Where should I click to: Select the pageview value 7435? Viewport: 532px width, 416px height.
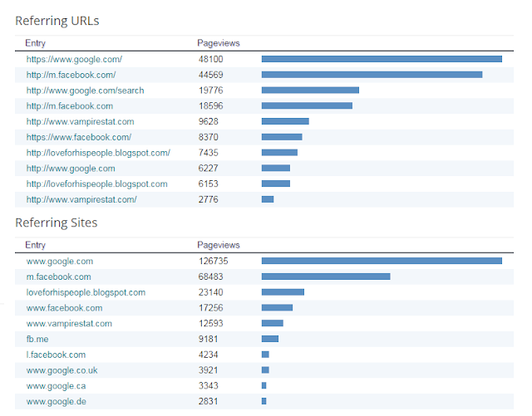point(209,153)
